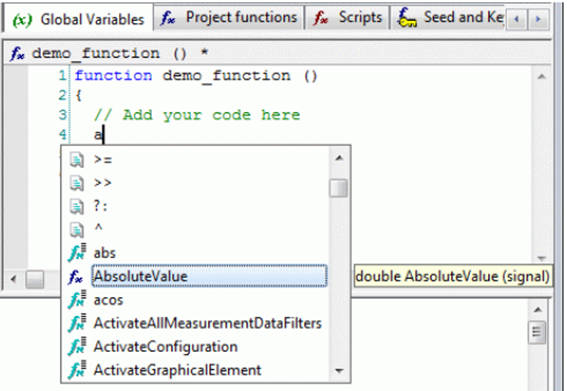Screen dimensions: 567x391
Task: Open the Scripts tab
Action: [348, 17]
